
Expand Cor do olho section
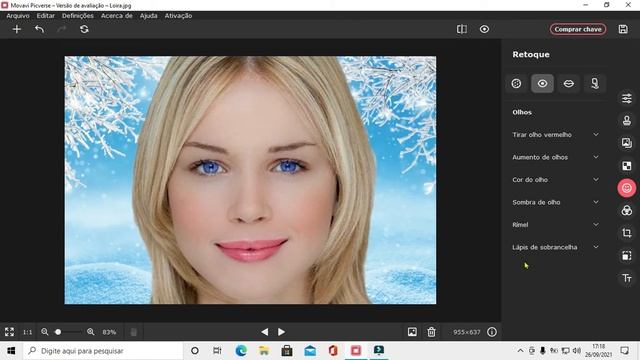556,180
